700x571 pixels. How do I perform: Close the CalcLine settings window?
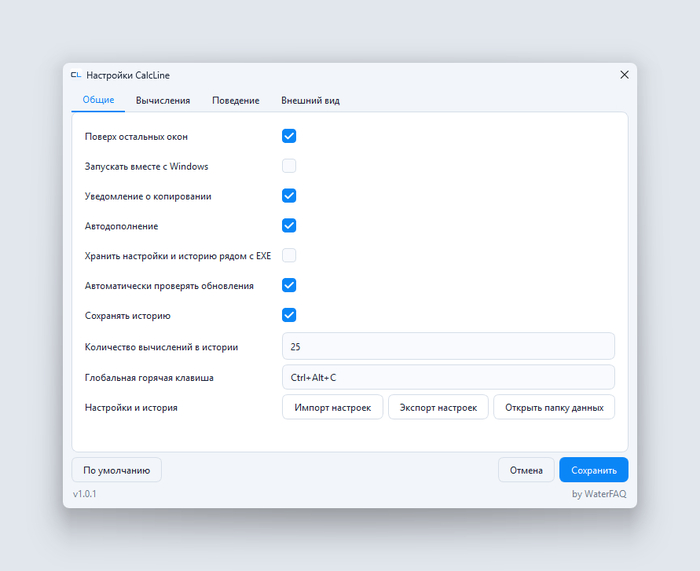tap(624, 75)
